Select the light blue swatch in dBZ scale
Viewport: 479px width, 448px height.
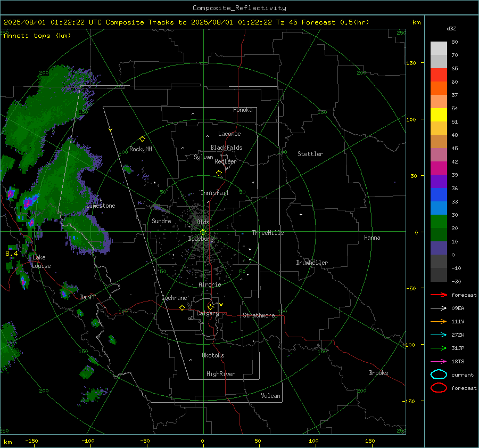click(439, 208)
